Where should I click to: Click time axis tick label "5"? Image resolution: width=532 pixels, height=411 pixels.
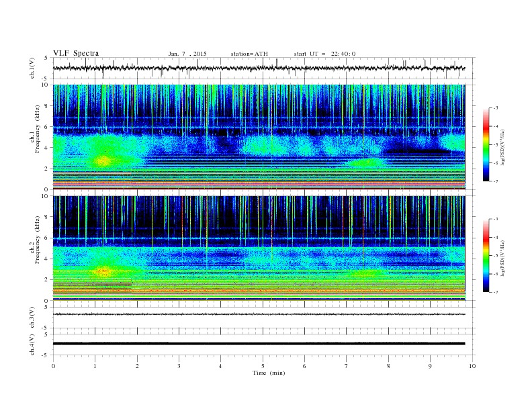[x=263, y=366]
